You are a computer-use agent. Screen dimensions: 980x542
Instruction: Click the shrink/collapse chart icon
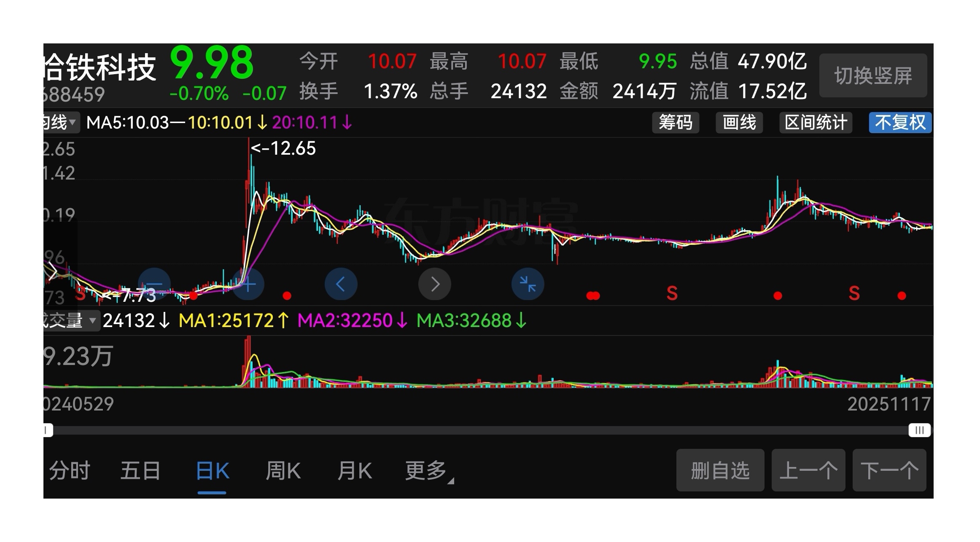click(x=528, y=284)
